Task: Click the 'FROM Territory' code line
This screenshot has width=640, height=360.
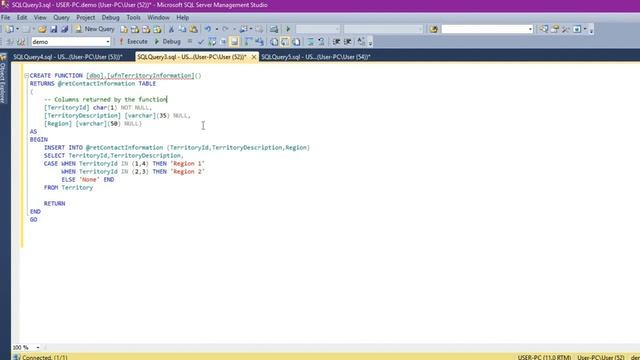Action: [x=68, y=188]
